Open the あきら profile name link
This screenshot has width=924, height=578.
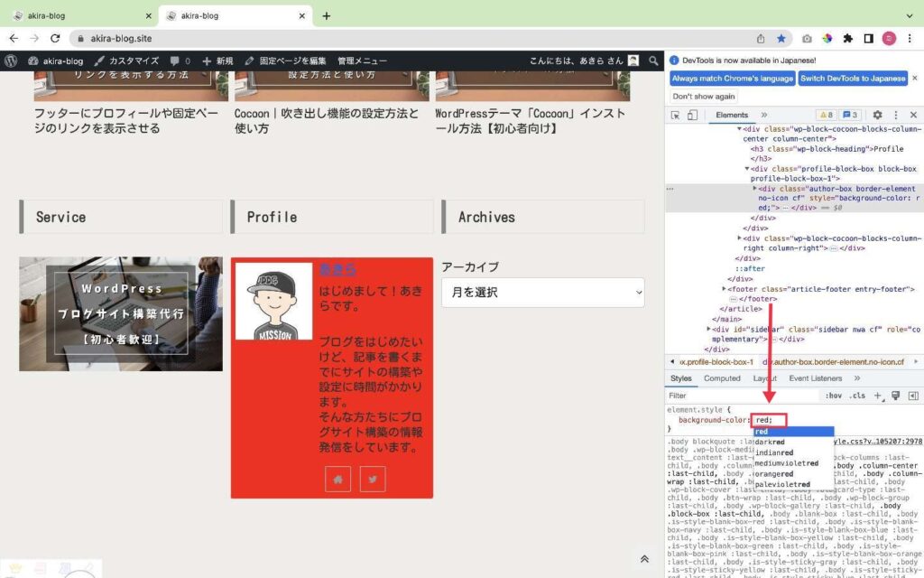pyautogui.click(x=337, y=269)
